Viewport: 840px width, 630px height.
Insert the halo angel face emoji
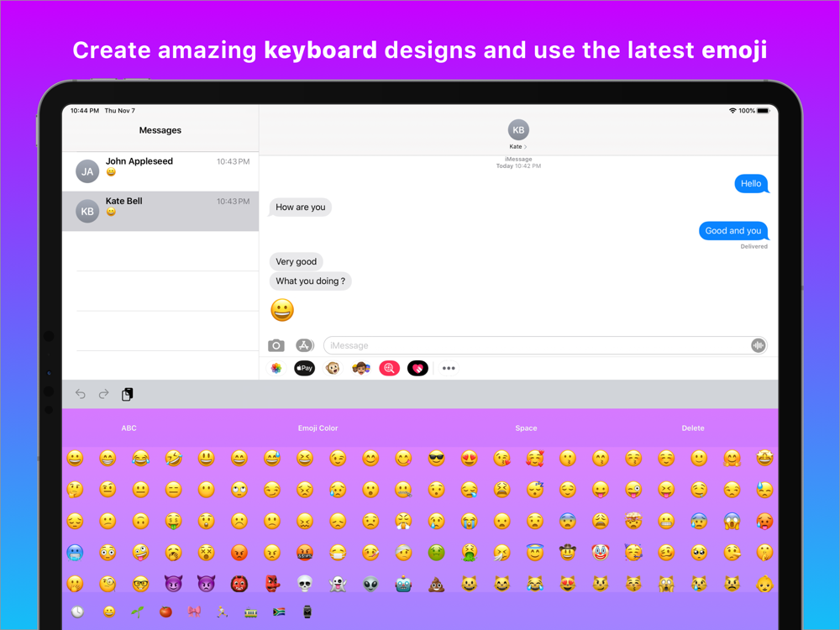tap(534, 553)
